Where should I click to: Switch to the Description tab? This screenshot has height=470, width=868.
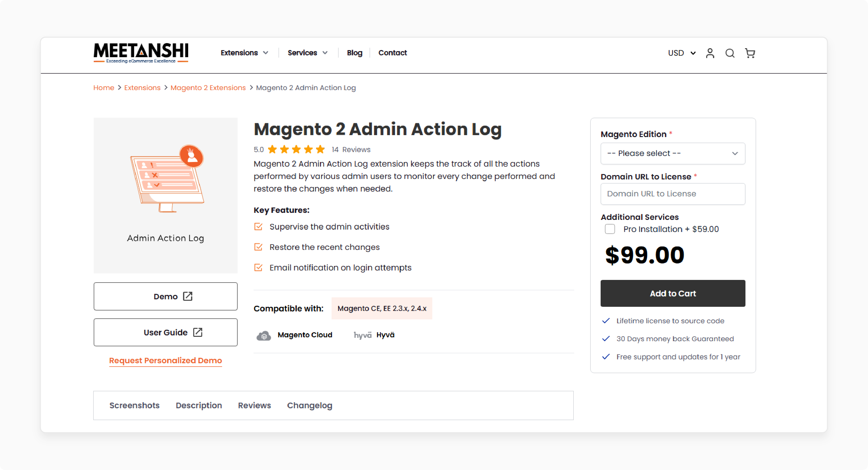coord(199,405)
